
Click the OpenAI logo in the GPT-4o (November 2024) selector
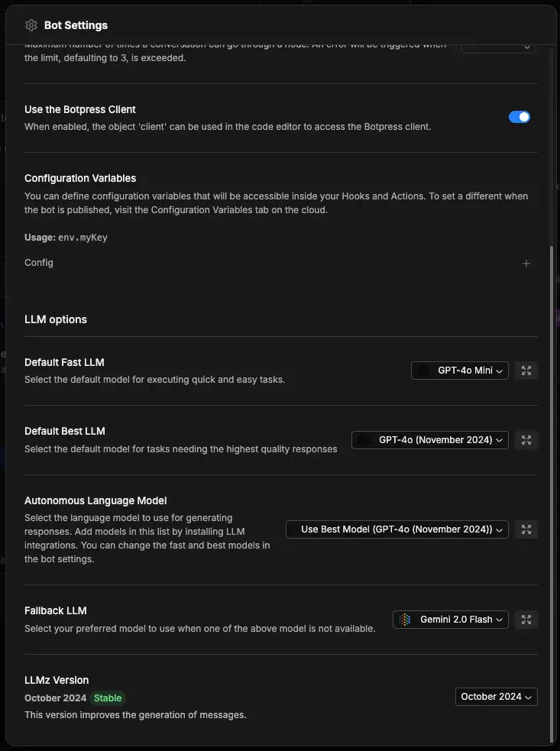(365, 440)
